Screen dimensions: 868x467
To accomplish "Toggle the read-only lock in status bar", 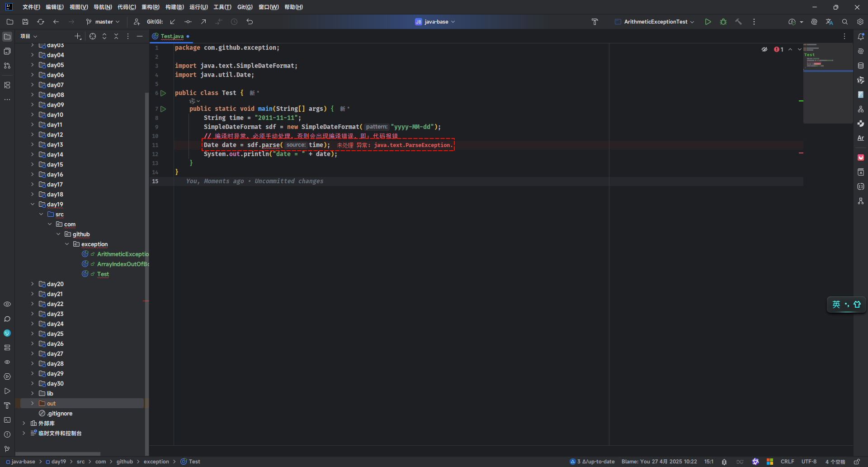I will click(857, 462).
